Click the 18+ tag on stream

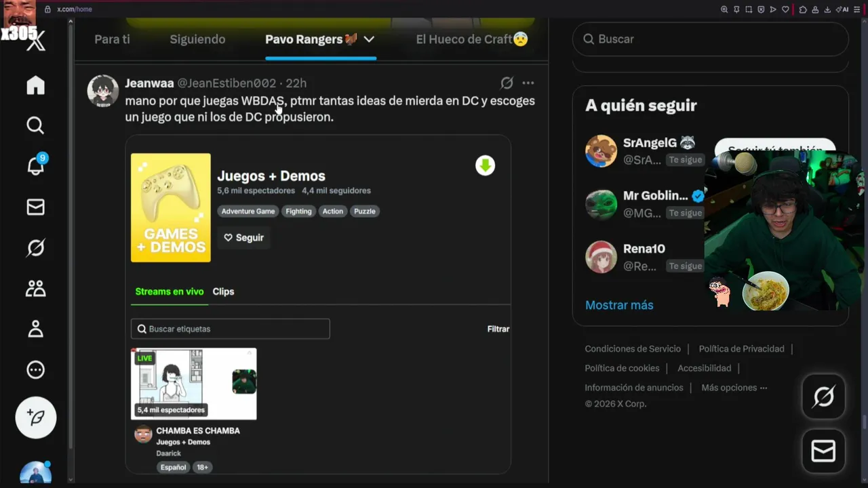coord(202,467)
